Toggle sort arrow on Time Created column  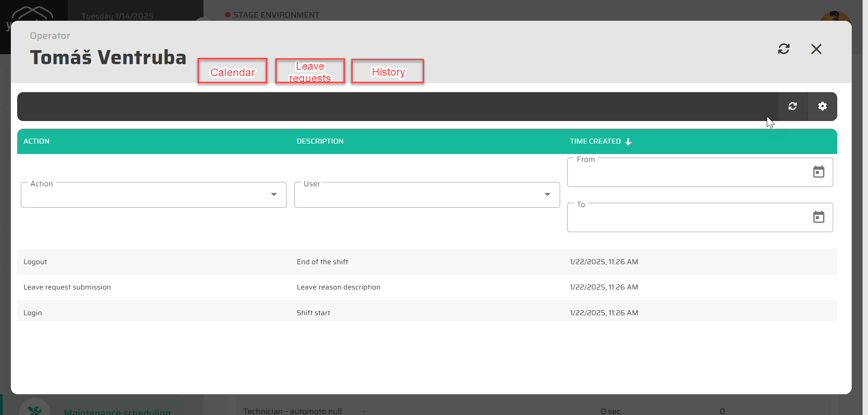pyautogui.click(x=628, y=142)
